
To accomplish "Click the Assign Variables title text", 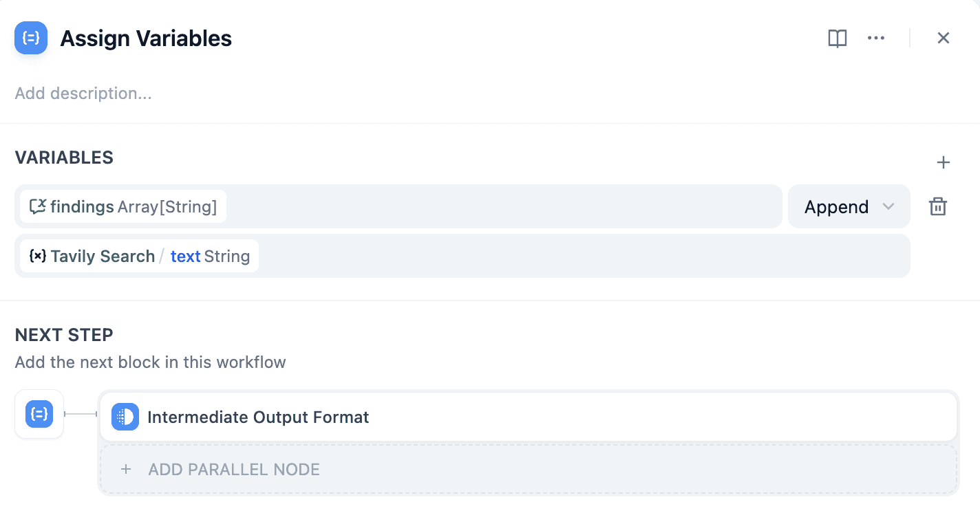I will pyautogui.click(x=146, y=39).
